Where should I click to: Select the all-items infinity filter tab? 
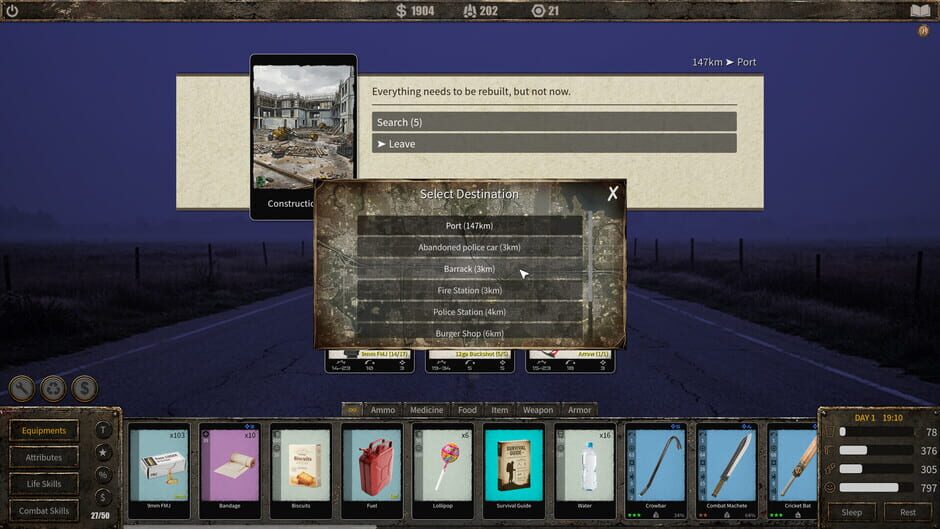point(352,410)
